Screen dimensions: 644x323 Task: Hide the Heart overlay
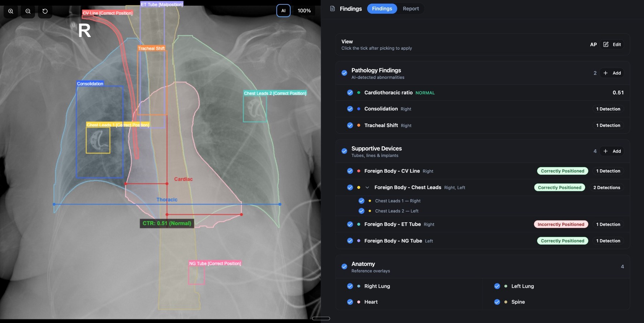tap(350, 302)
